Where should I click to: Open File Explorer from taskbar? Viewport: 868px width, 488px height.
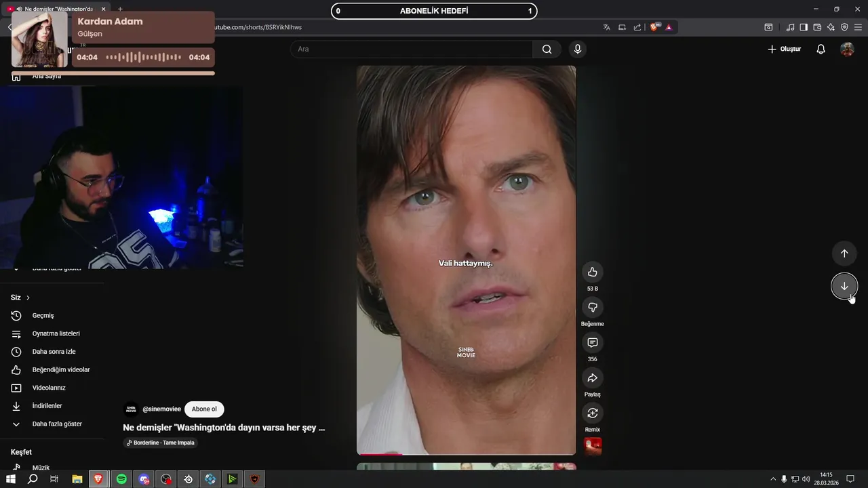point(77,479)
